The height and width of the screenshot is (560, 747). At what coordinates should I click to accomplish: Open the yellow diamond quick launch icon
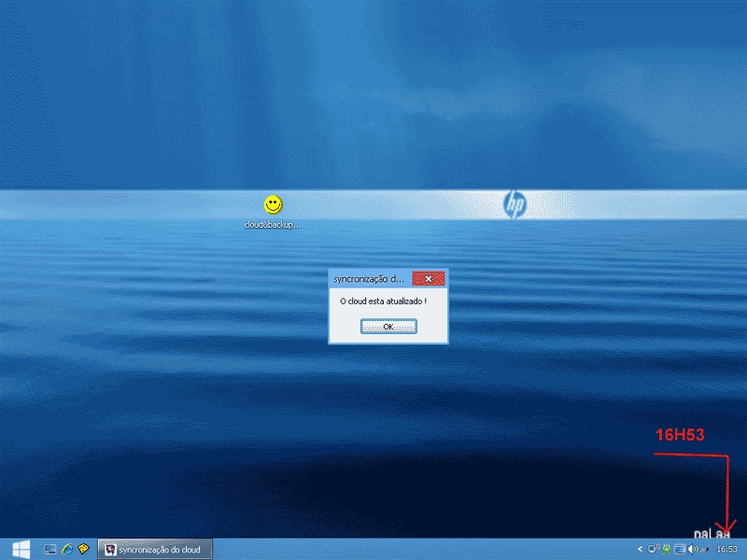coord(84,549)
